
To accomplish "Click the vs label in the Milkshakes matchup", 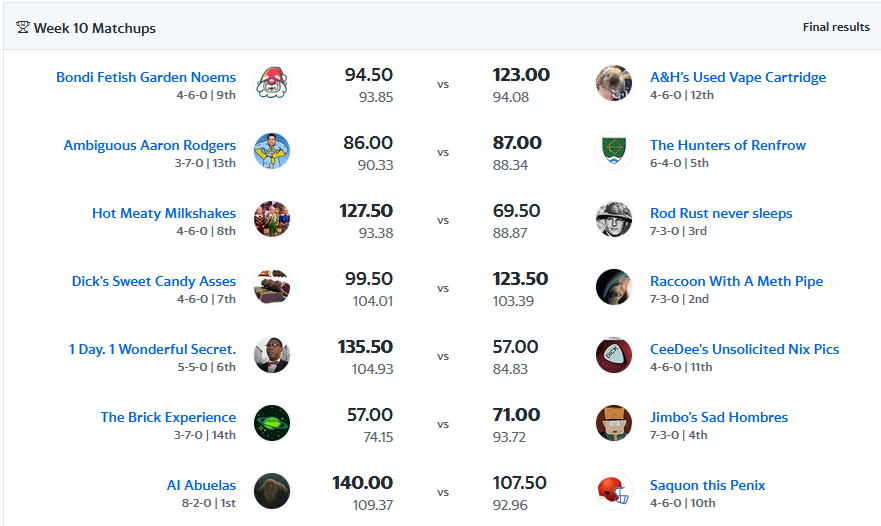I will 443,220.
